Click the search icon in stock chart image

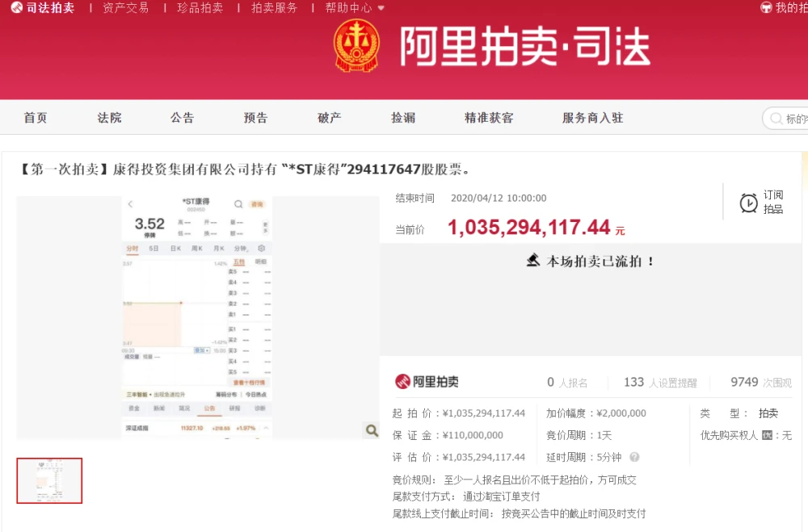coord(238,204)
